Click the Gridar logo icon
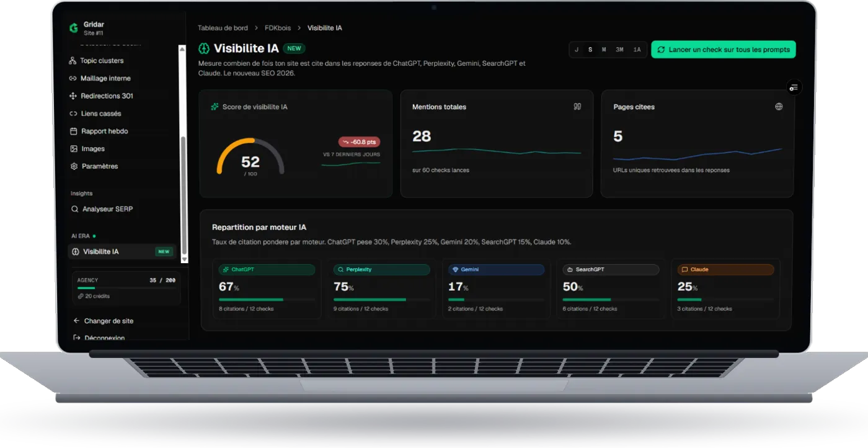868x448 pixels. [74, 28]
